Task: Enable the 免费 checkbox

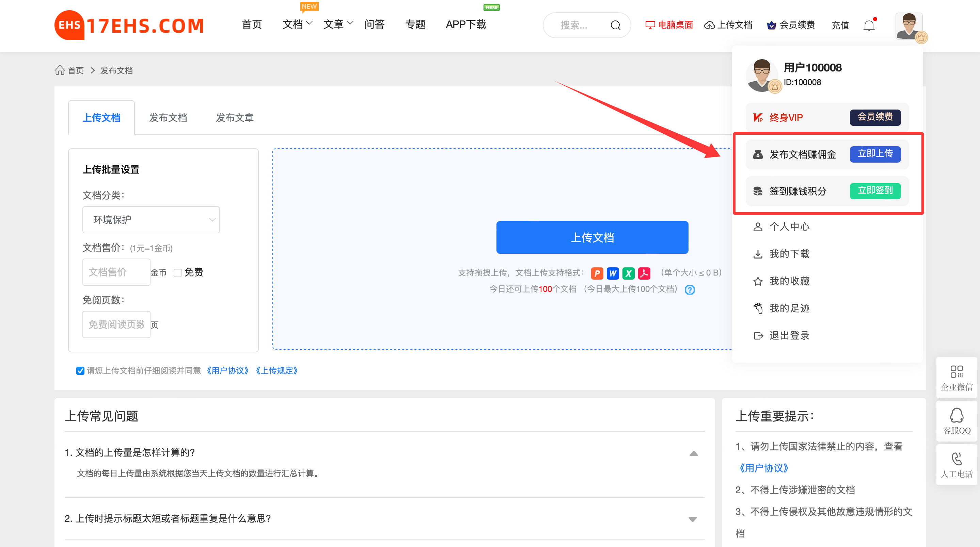Action: tap(178, 272)
